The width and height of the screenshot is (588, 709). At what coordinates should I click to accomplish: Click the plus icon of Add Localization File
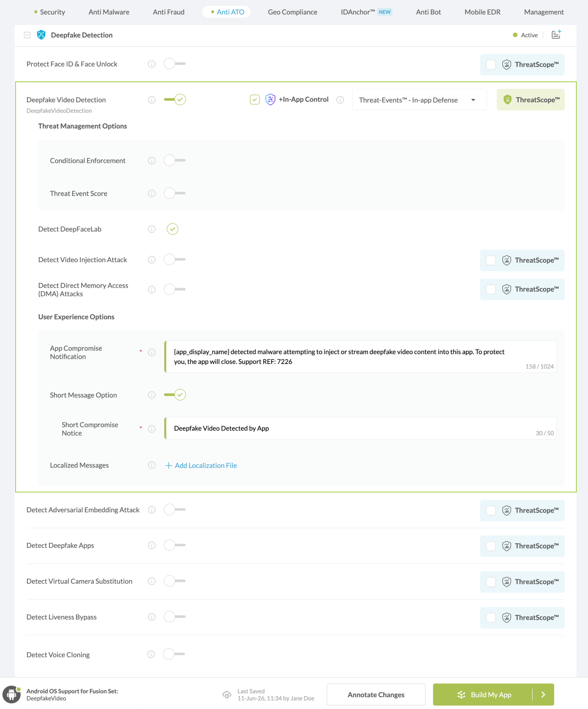(169, 465)
